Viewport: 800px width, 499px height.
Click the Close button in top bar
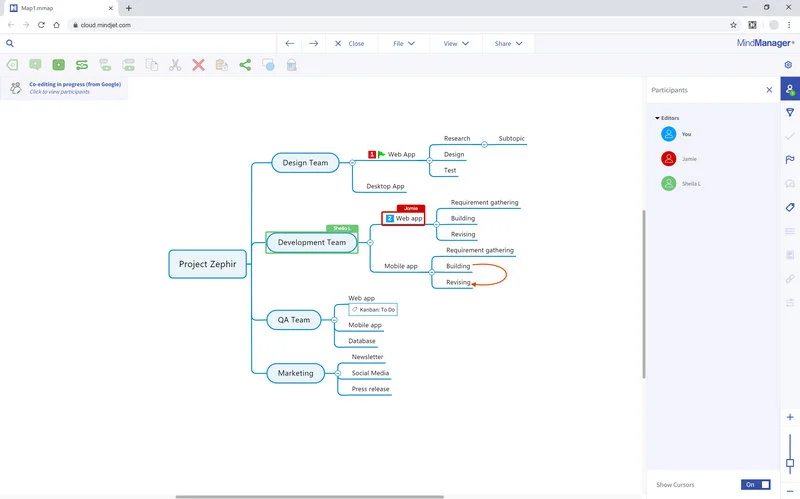click(349, 44)
